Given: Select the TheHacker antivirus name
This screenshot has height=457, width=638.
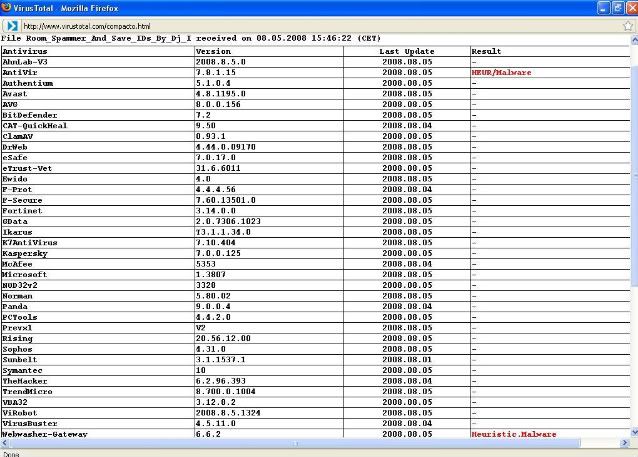Looking at the screenshot, I should click(x=25, y=381).
